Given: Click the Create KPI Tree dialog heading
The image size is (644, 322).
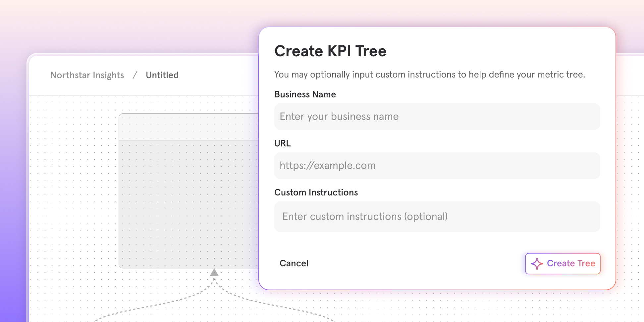Looking at the screenshot, I should click(330, 51).
